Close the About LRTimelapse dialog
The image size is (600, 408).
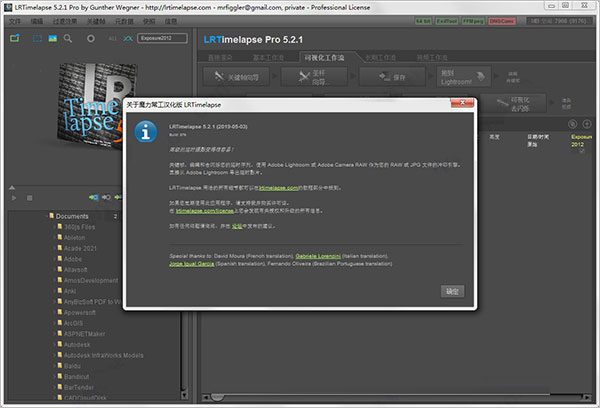point(462,103)
